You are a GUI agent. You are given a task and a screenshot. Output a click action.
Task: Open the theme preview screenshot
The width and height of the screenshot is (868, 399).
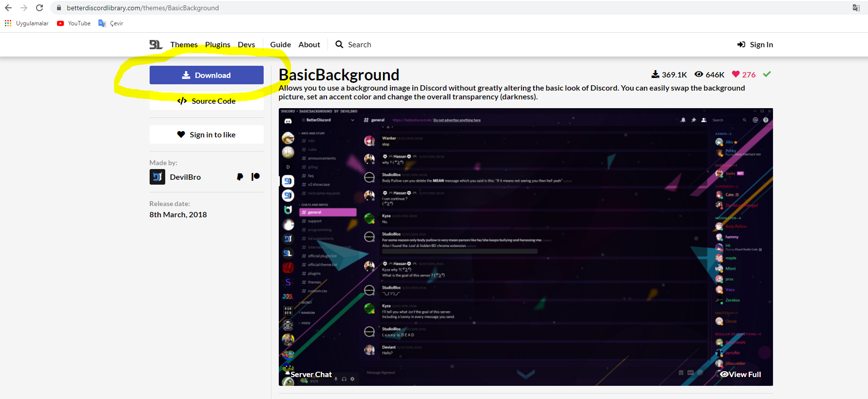526,247
